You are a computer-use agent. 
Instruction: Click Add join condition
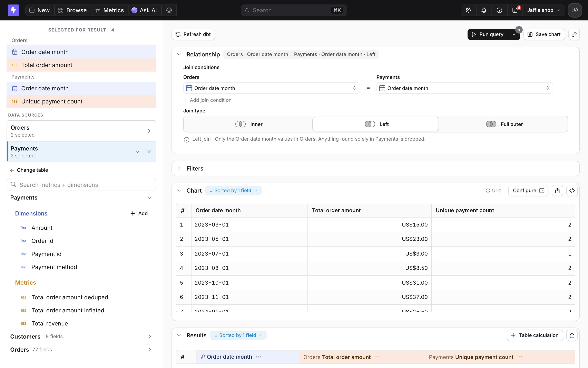pos(208,100)
